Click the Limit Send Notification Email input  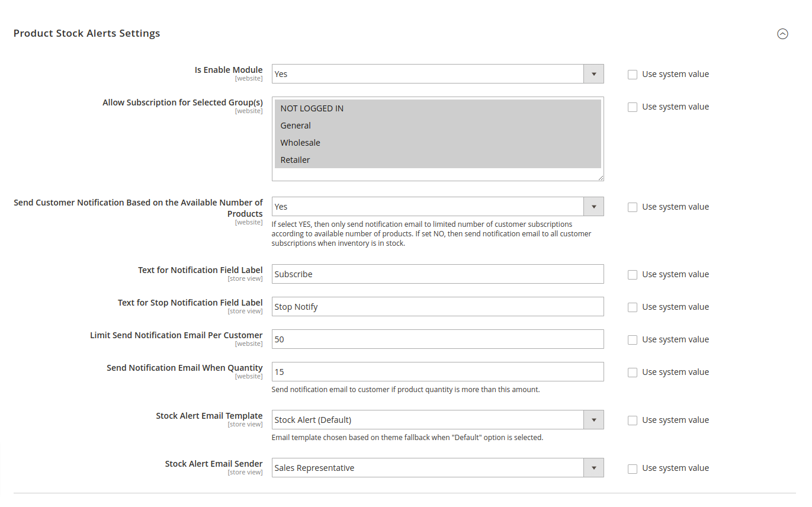tap(438, 339)
